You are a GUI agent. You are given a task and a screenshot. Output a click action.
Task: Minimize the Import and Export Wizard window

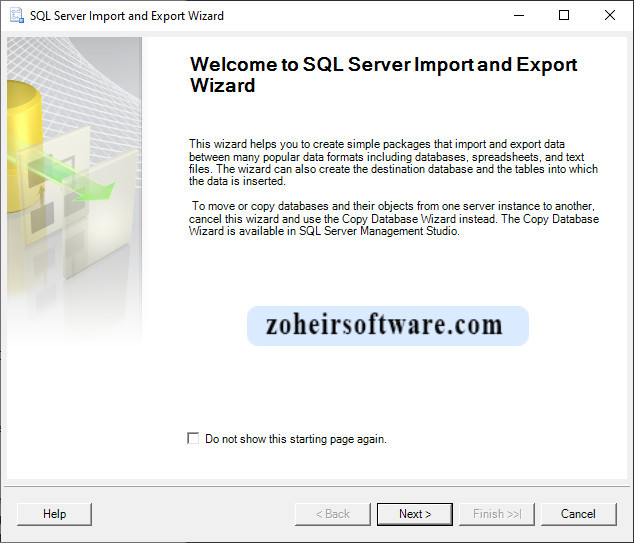coord(517,16)
